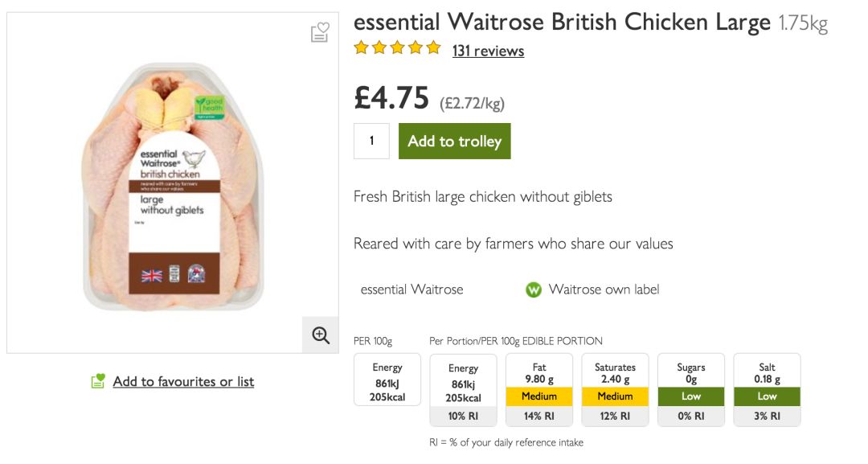Select the essential Waitrose brand label

411,289
